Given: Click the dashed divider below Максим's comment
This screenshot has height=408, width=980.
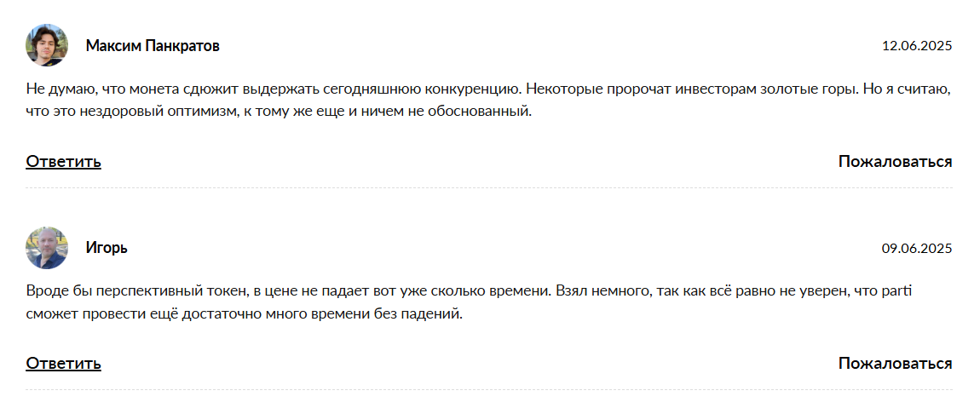Looking at the screenshot, I should click(x=489, y=187).
